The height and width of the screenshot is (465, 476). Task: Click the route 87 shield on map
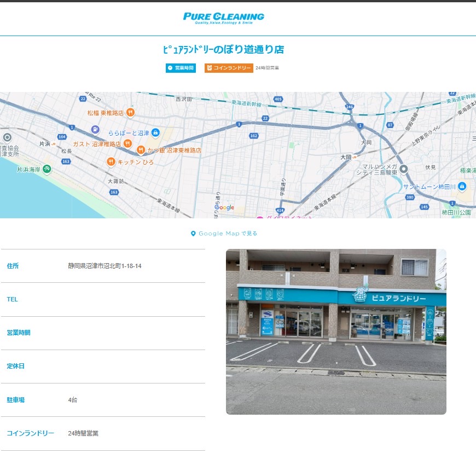pos(390,125)
